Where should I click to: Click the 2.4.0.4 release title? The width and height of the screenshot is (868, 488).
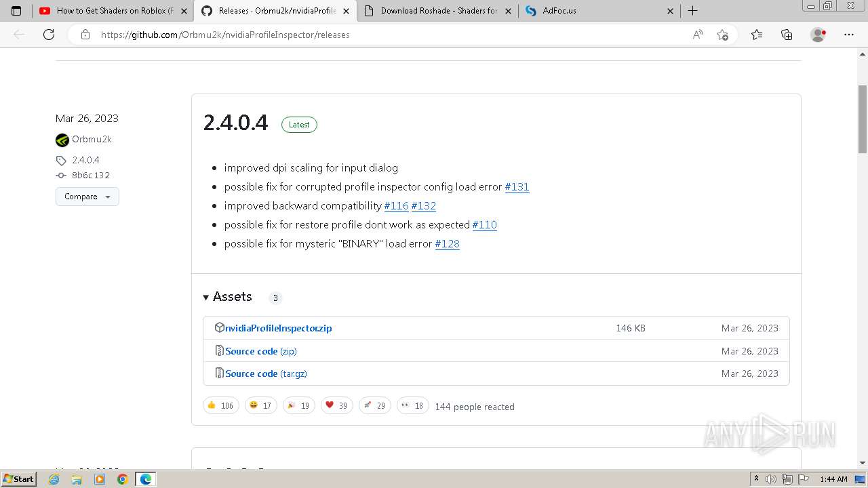(236, 123)
